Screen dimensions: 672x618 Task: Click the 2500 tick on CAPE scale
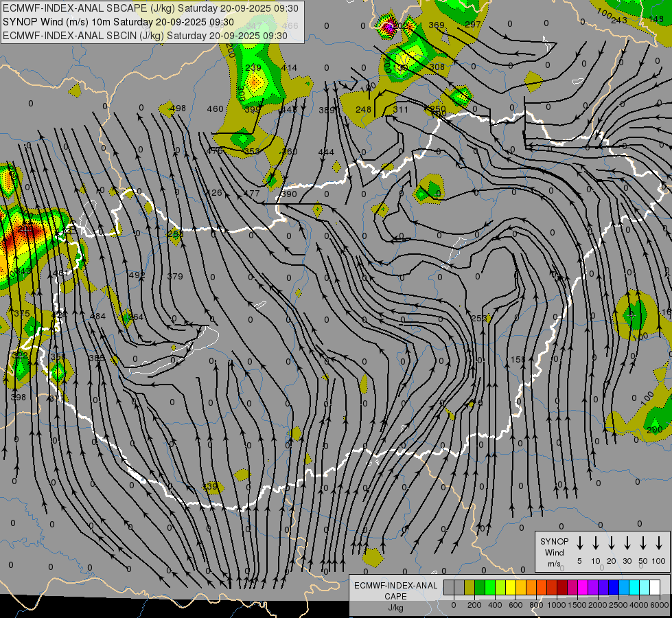(618, 605)
